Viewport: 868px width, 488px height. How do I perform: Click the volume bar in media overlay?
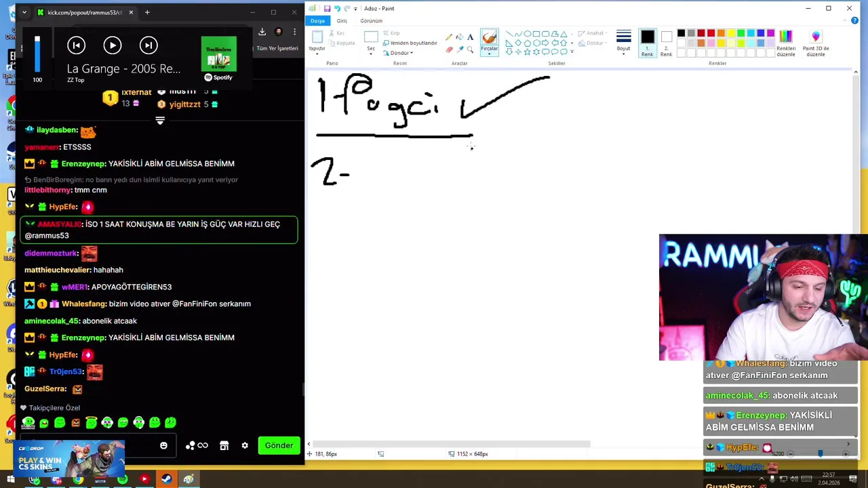tap(37, 54)
